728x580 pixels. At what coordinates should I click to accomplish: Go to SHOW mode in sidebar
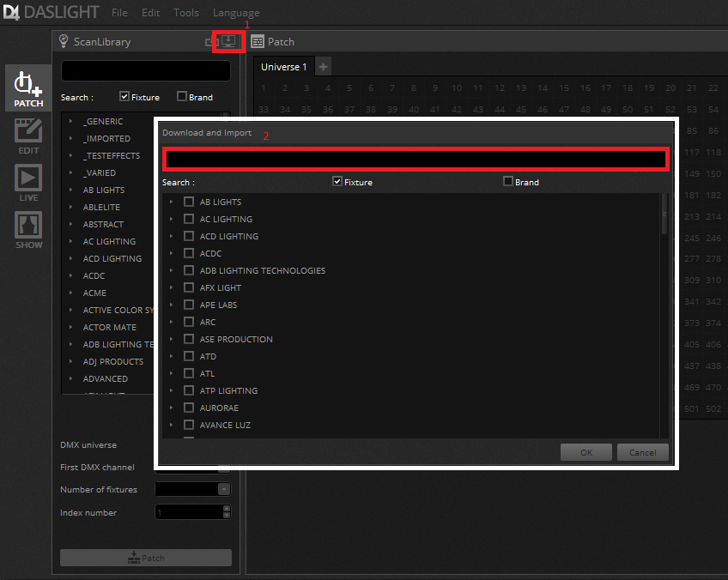[x=28, y=230]
